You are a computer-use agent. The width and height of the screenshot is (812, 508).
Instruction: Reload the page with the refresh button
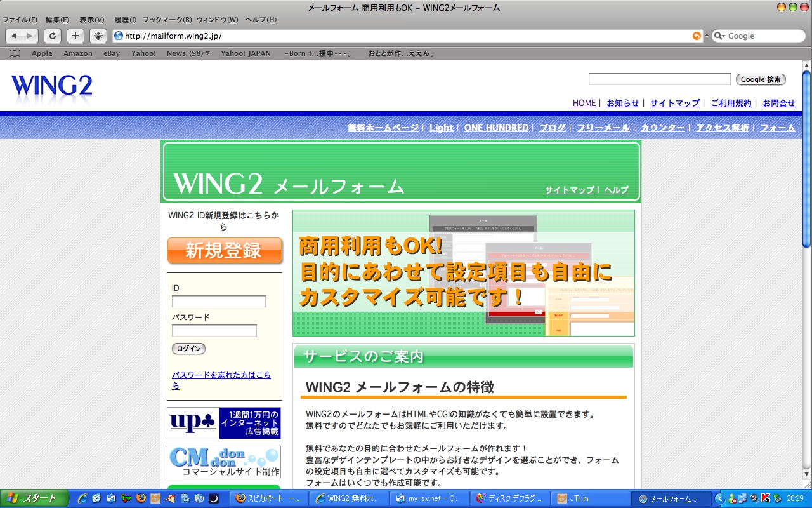pos(53,36)
